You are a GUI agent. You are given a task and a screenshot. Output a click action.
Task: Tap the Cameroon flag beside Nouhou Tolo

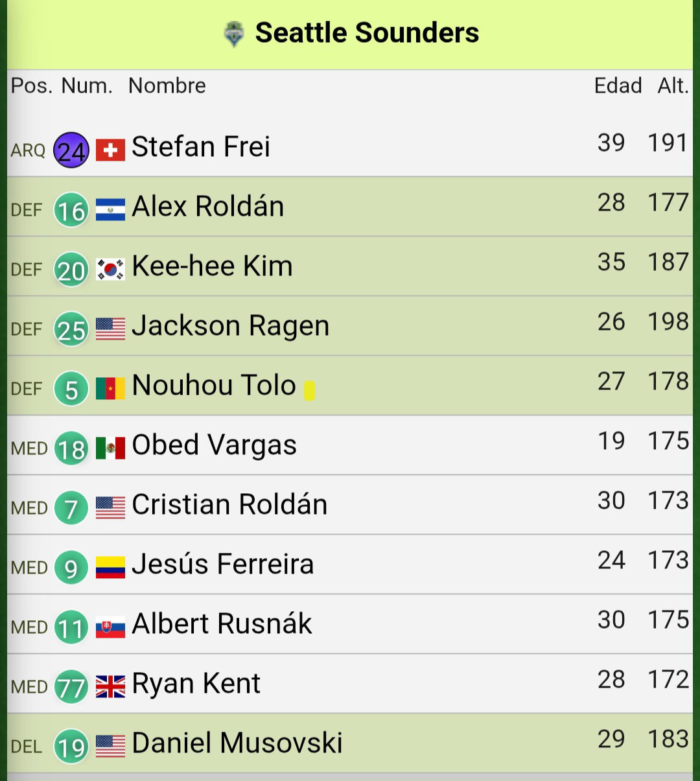[110, 389]
